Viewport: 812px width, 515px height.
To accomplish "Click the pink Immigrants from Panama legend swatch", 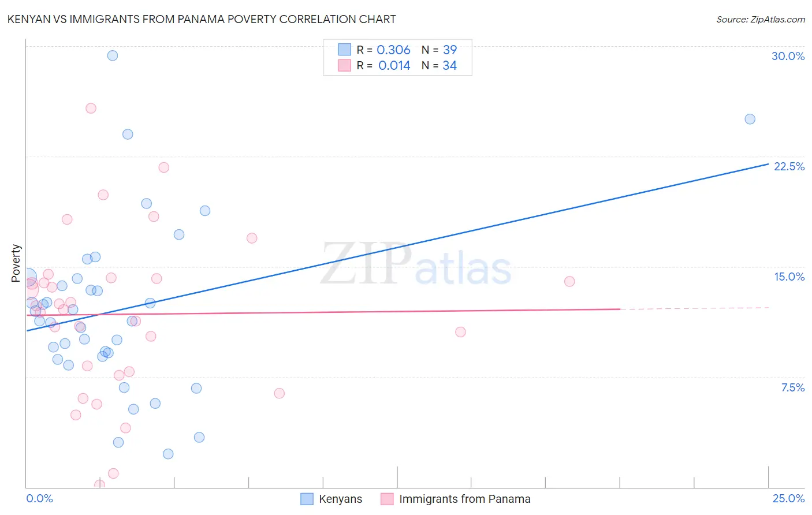I will (387, 499).
